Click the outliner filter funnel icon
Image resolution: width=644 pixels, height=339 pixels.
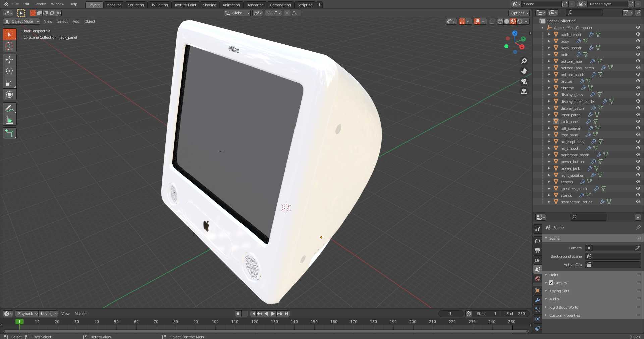coord(625,13)
